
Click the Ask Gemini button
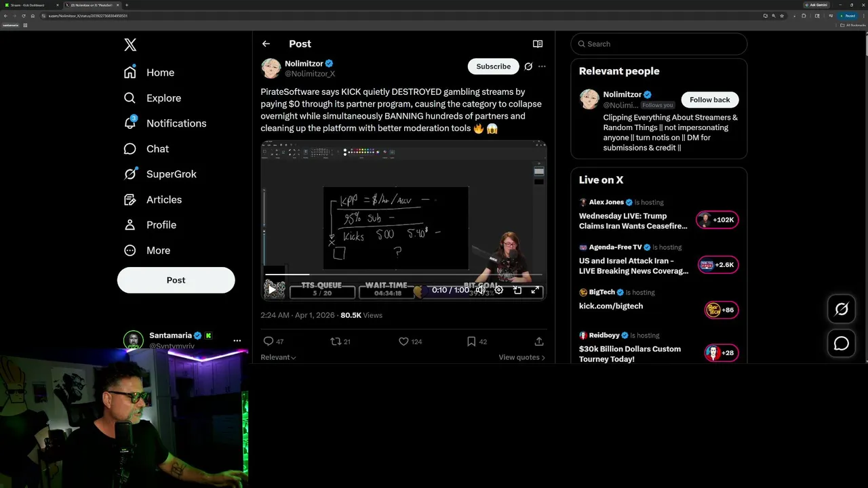click(x=816, y=5)
